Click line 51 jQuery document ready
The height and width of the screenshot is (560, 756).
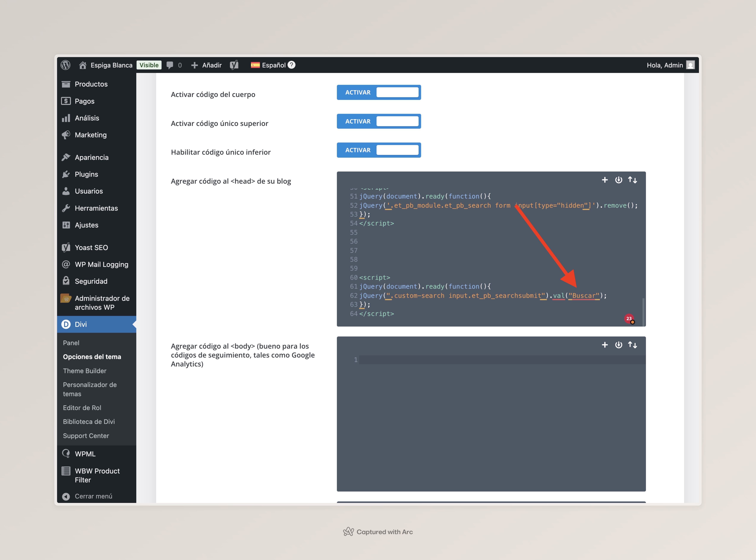click(425, 196)
